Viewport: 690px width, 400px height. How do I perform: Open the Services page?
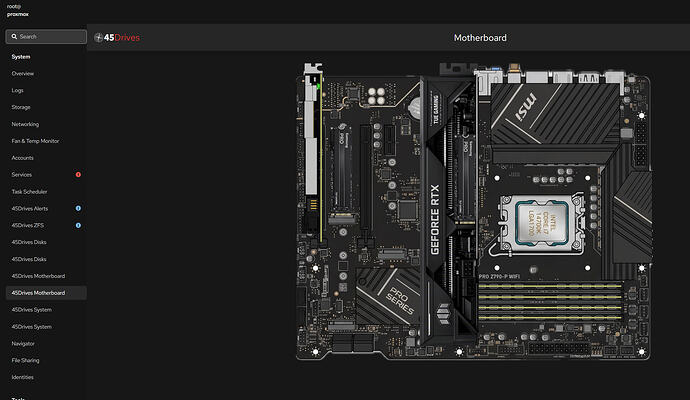[22, 175]
